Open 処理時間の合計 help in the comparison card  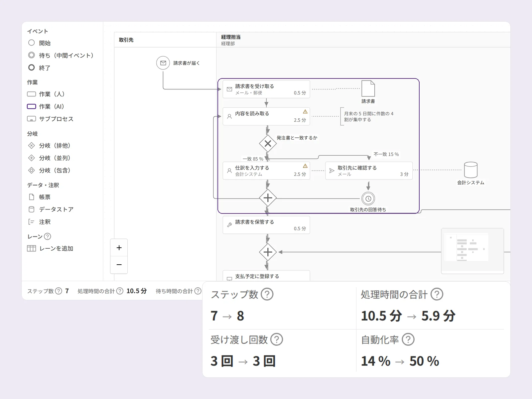[x=437, y=294]
